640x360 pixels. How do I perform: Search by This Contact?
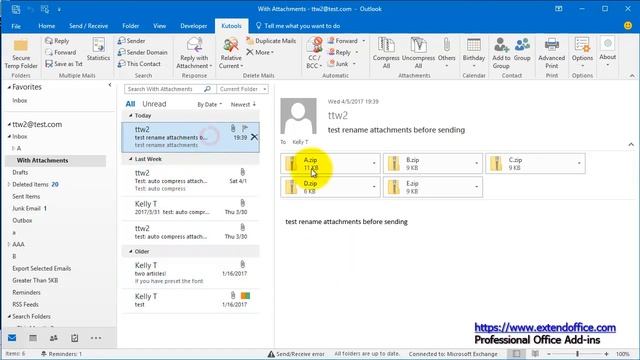point(139,64)
